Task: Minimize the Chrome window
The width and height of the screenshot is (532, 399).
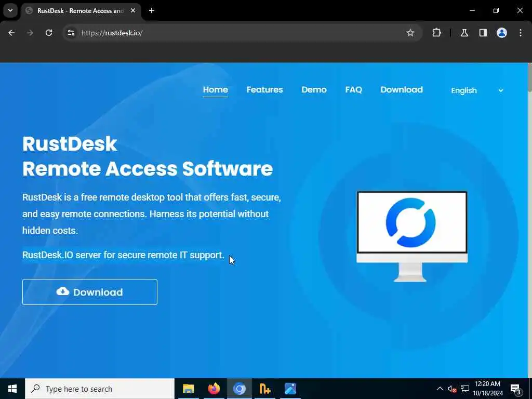Action: [472, 10]
